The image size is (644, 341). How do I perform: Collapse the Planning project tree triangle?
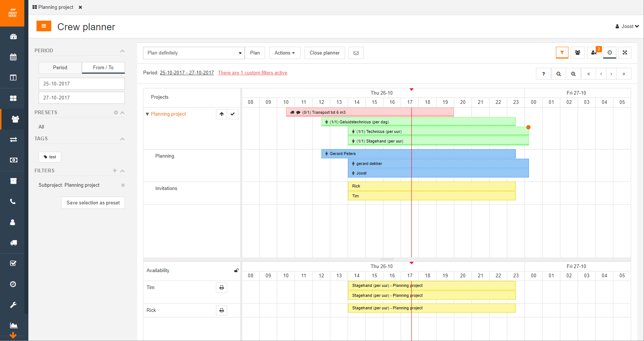(x=147, y=114)
